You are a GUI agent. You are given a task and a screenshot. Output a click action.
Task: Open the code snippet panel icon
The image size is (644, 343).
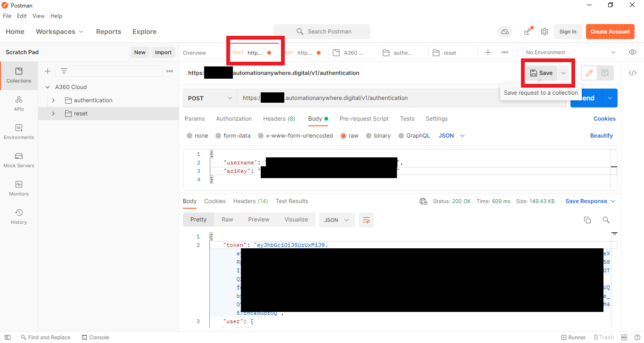click(633, 73)
